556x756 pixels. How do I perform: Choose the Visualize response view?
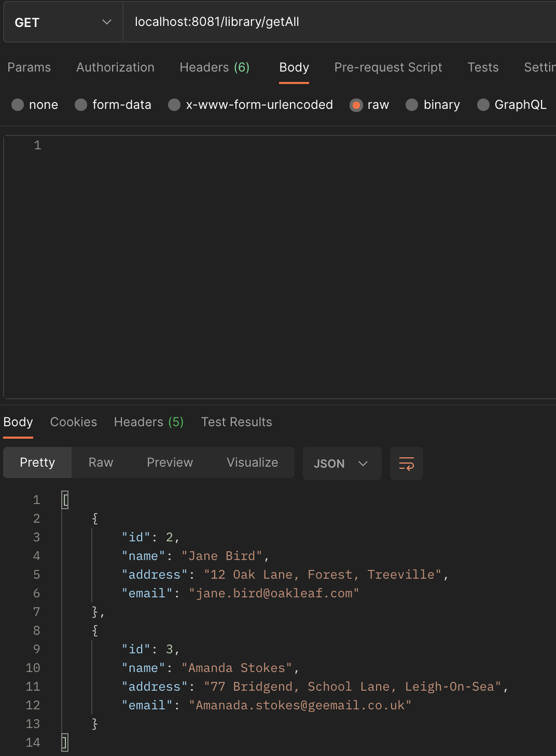point(252,463)
